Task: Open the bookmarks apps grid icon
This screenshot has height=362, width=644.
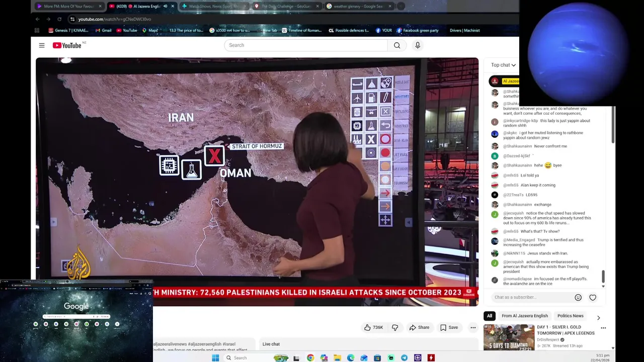Action: 37,30
